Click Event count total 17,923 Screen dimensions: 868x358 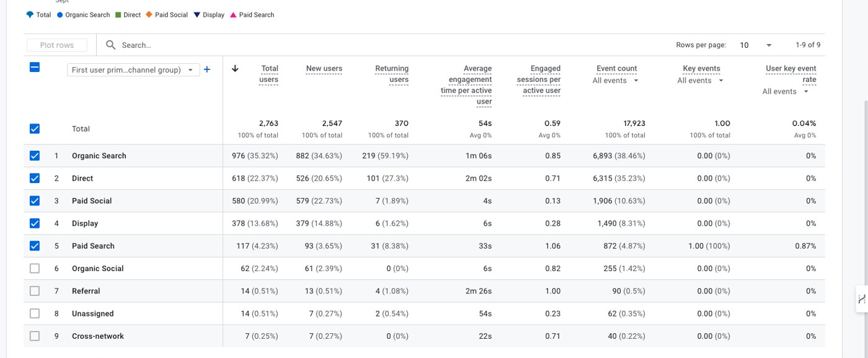tap(634, 123)
